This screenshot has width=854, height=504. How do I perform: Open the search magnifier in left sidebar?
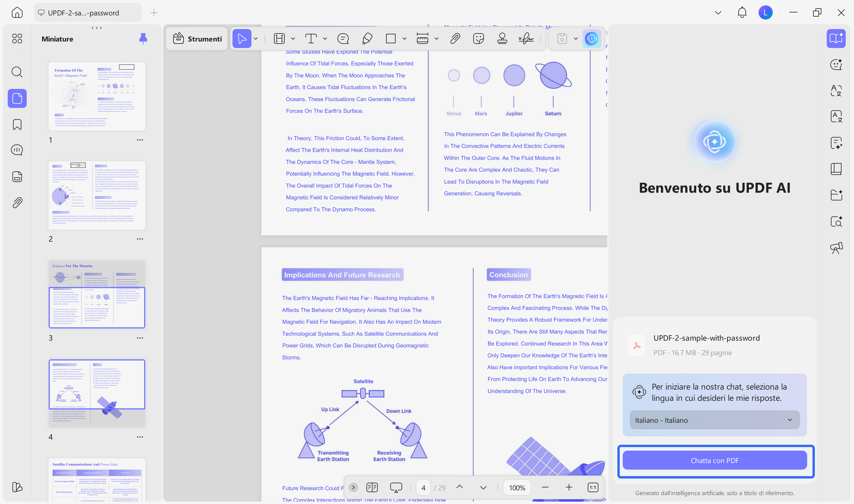(x=17, y=72)
